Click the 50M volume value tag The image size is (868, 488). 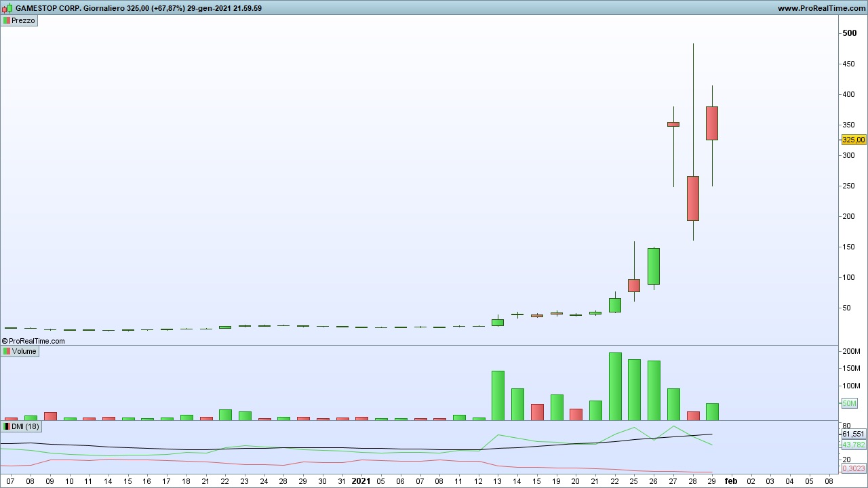coord(849,403)
